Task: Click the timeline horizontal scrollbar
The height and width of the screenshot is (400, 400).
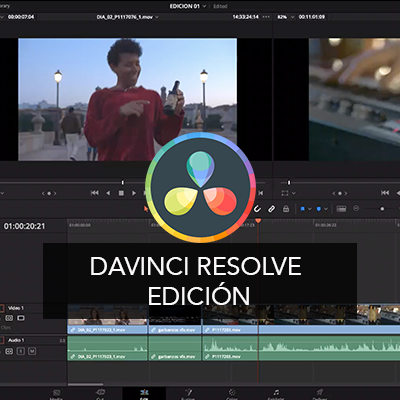Action: [x=85, y=384]
